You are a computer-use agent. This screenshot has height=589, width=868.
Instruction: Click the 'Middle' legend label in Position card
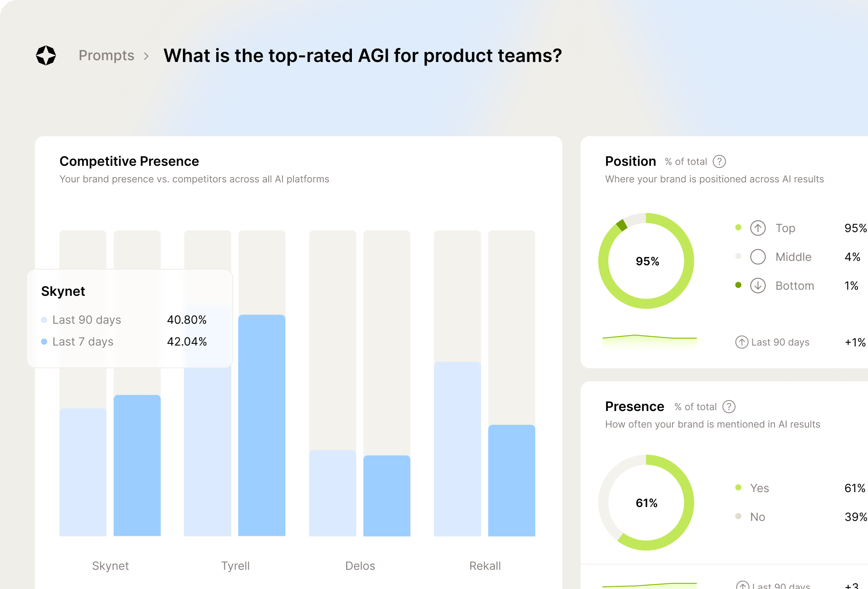pos(793,257)
